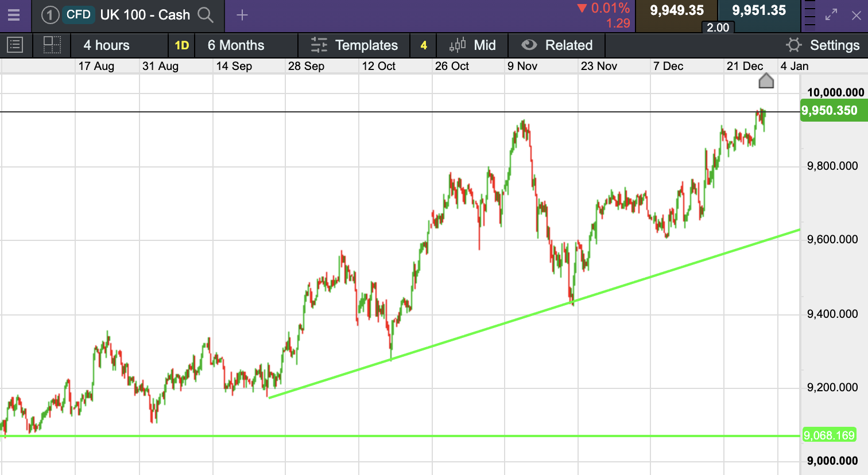Viewport: 868px width, 475px height.
Task: Add a new chart tab with plus
Action: [x=242, y=15]
